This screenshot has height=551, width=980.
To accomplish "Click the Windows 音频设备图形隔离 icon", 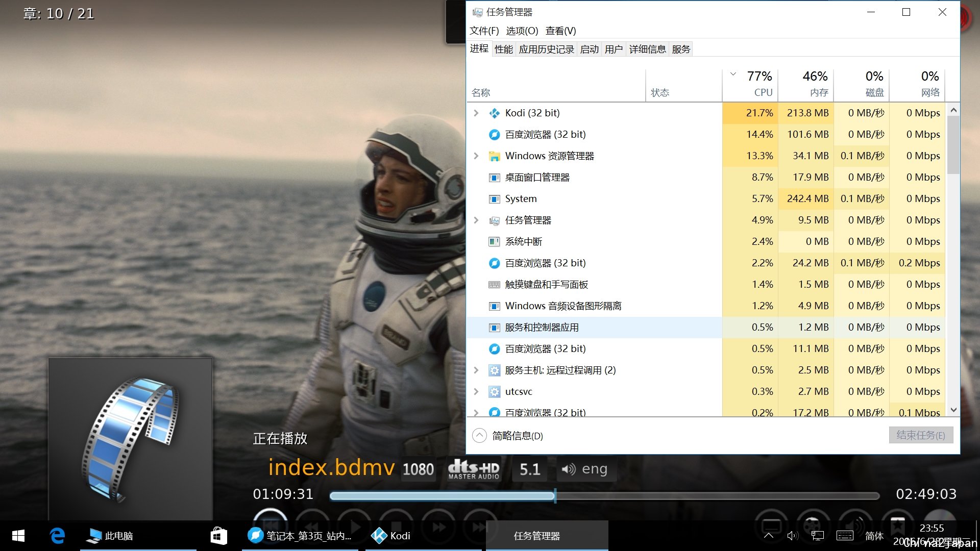I will pos(494,306).
